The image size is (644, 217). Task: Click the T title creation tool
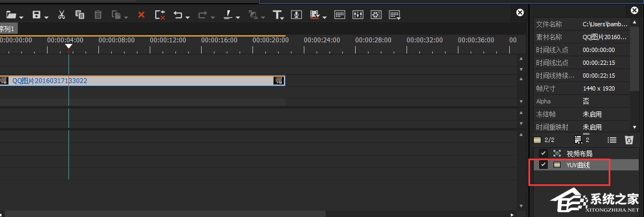(277, 15)
